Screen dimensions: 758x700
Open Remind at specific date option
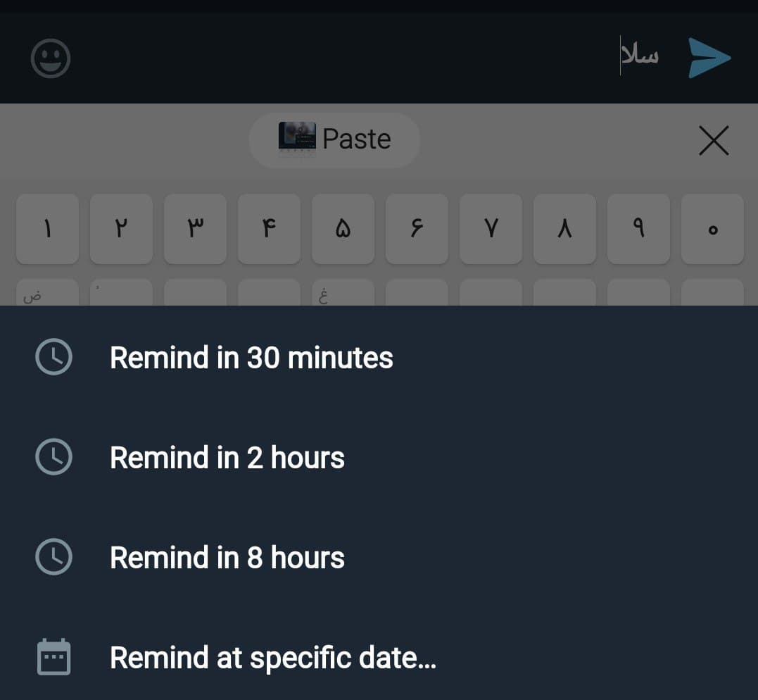click(x=273, y=658)
